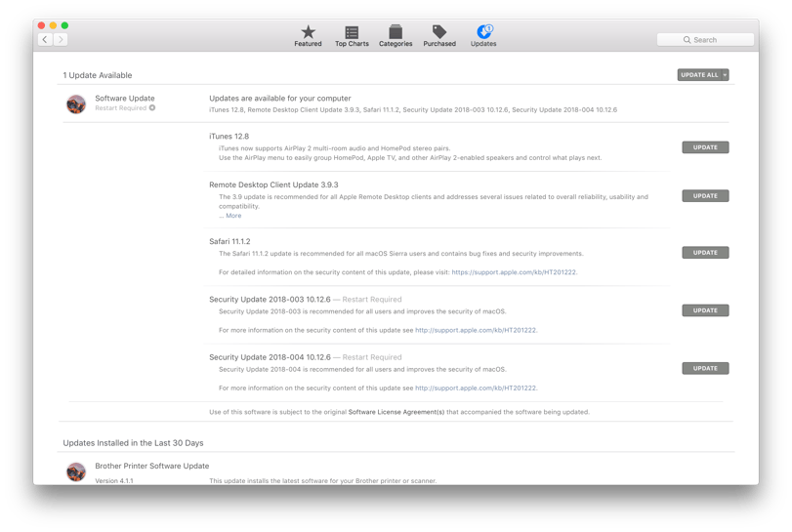This screenshot has width=792, height=532.
Task: Open Security Update 2018-003 support link
Action: (x=476, y=330)
